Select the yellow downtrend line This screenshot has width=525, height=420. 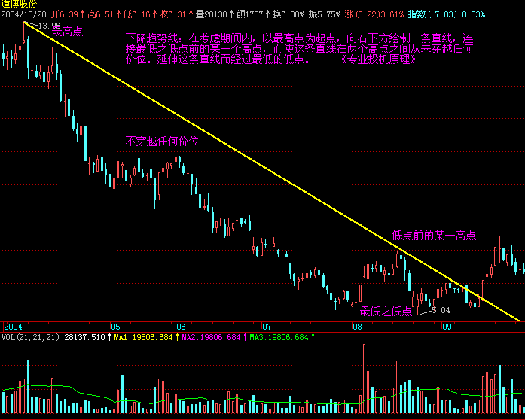pyautogui.click(x=271, y=171)
